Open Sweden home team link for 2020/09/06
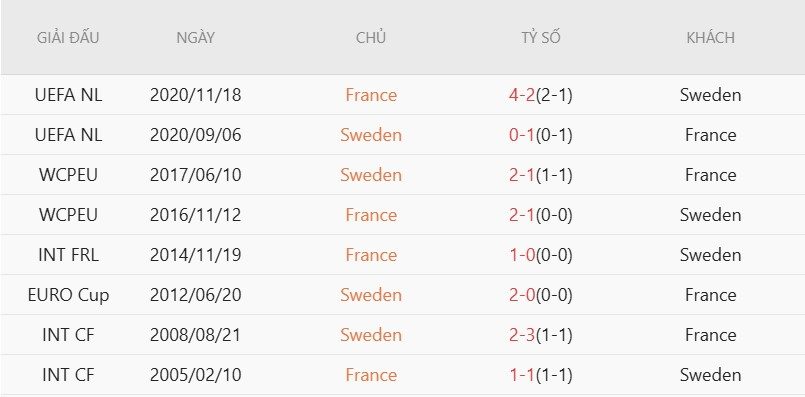805x397 pixels. click(371, 135)
